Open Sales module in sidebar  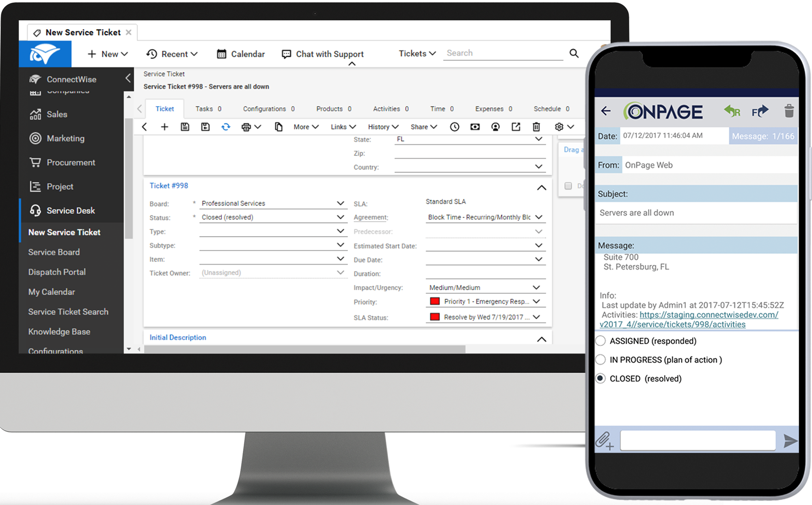(x=56, y=114)
